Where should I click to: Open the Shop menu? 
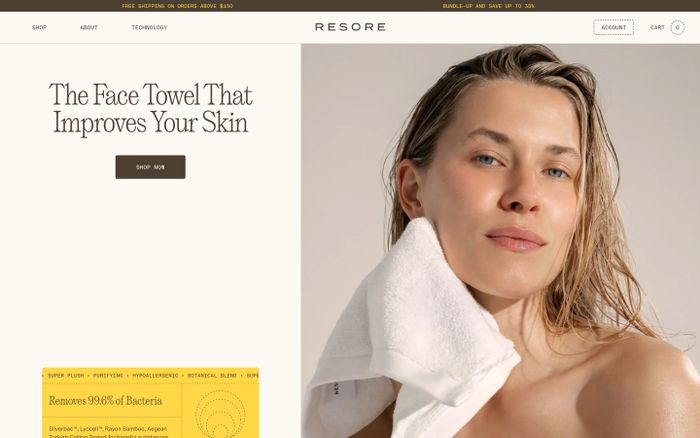tap(39, 27)
